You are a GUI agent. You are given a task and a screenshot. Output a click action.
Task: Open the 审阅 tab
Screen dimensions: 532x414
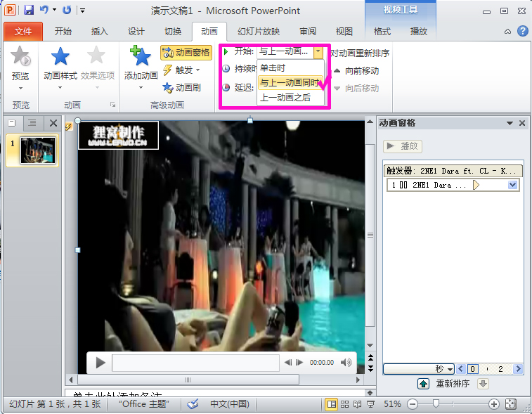click(x=308, y=32)
